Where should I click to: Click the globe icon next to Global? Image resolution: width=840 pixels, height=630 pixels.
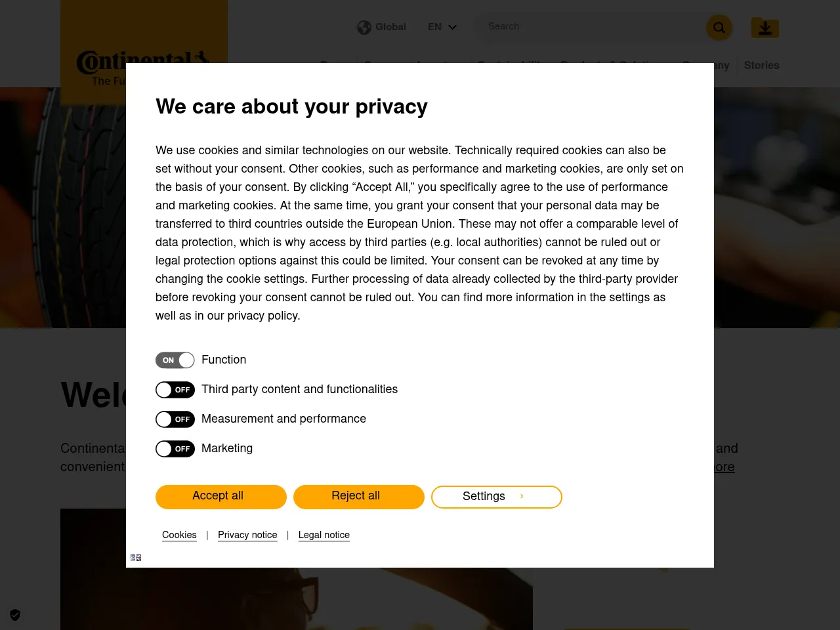pos(364,27)
